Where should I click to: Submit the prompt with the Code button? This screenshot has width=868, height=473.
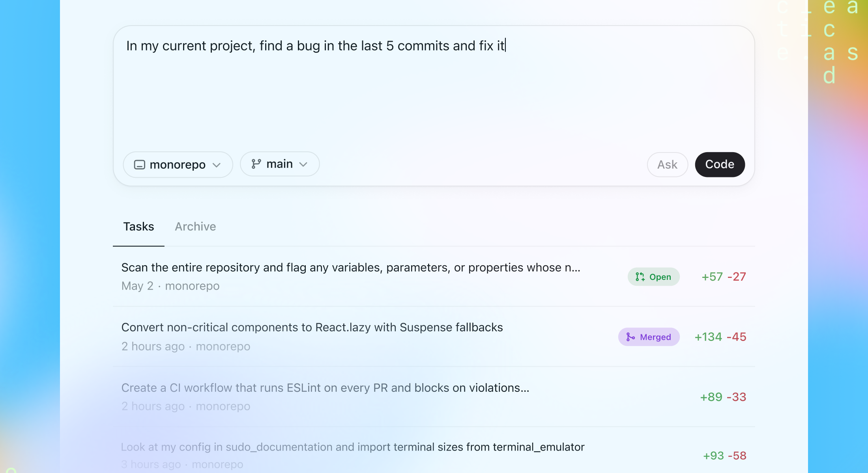720,165
